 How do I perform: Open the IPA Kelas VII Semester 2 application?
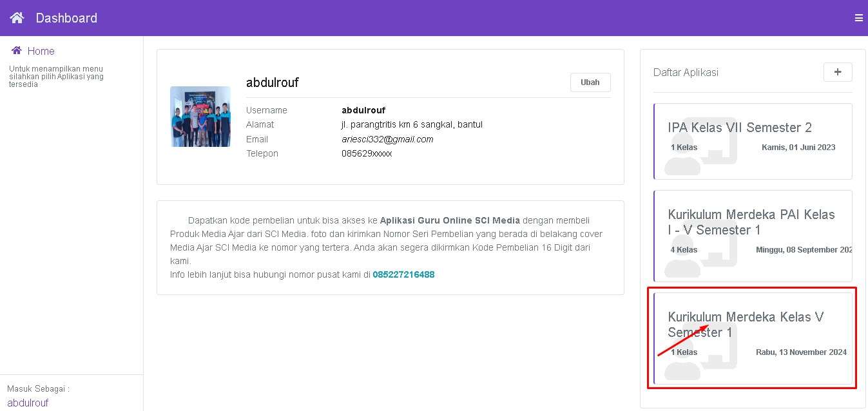tap(740, 128)
